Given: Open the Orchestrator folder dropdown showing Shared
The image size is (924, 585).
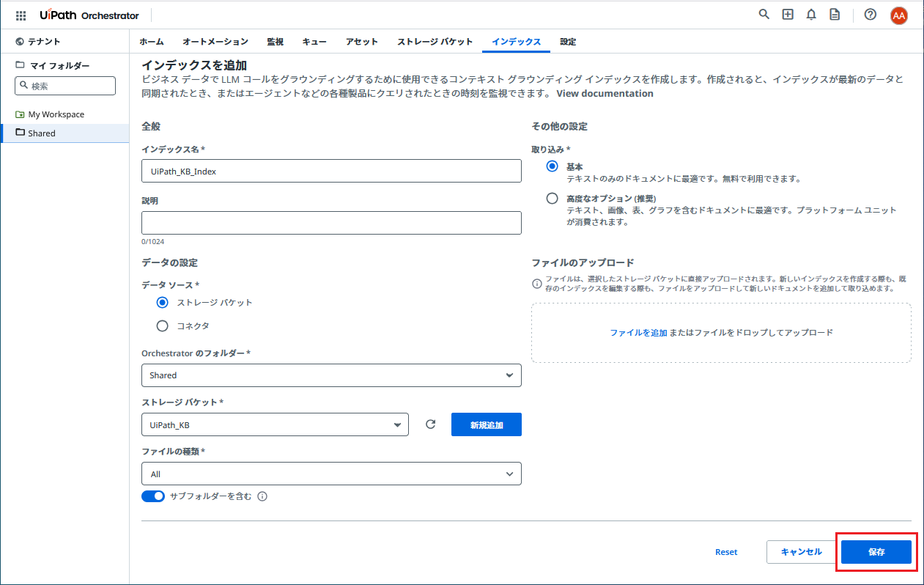Looking at the screenshot, I should pyautogui.click(x=331, y=375).
